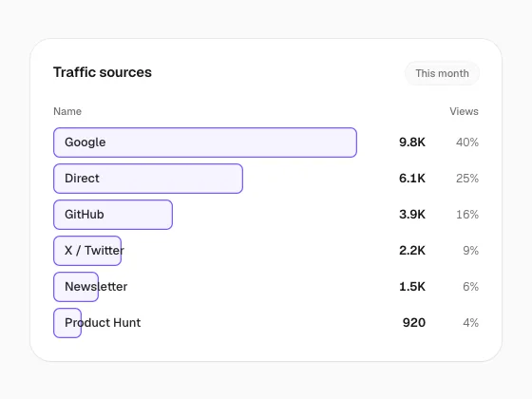Click the 6.1K views value for Direct
Image resolution: width=532 pixels, height=399 pixels.
[412, 179]
